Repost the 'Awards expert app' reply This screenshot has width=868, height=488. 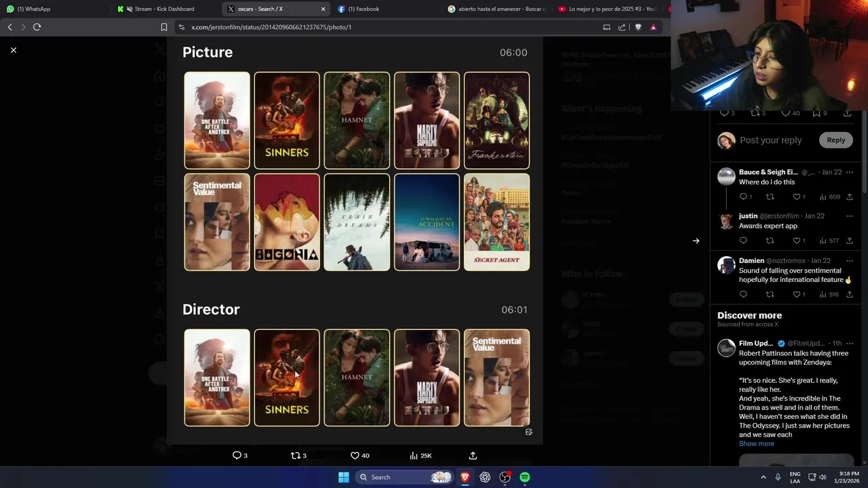[x=770, y=241]
